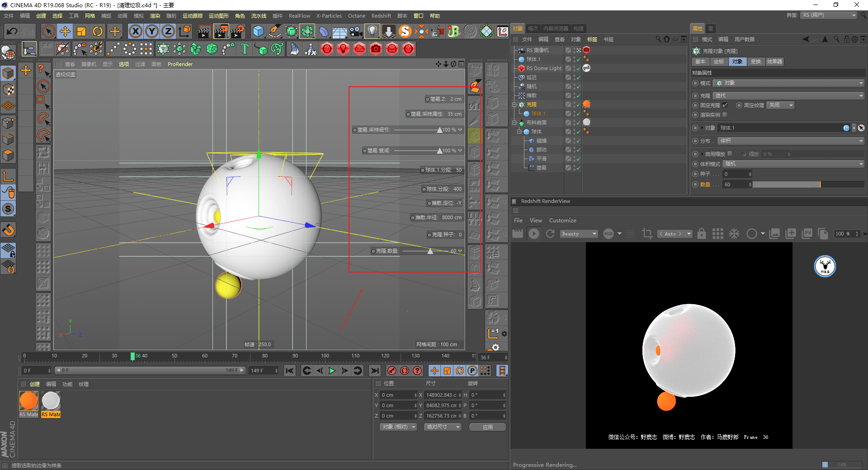Open the Redshift menu
The width and height of the screenshot is (868, 470).
point(381,16)
